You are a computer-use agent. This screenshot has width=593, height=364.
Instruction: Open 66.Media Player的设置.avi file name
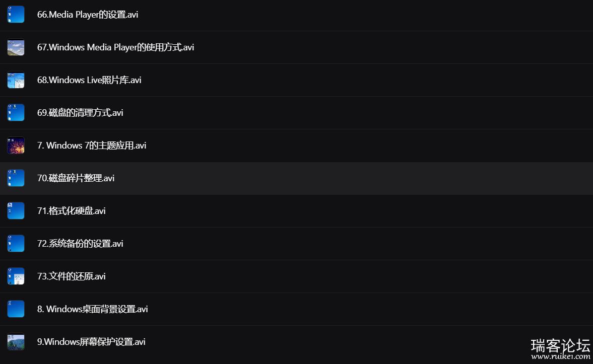(x=87, y=15)
